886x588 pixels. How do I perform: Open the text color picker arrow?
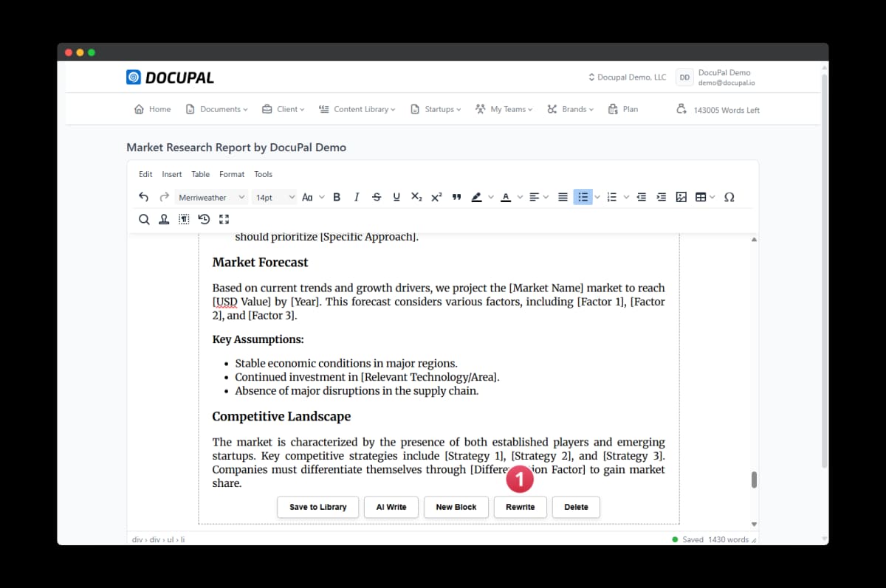(520, 197)
